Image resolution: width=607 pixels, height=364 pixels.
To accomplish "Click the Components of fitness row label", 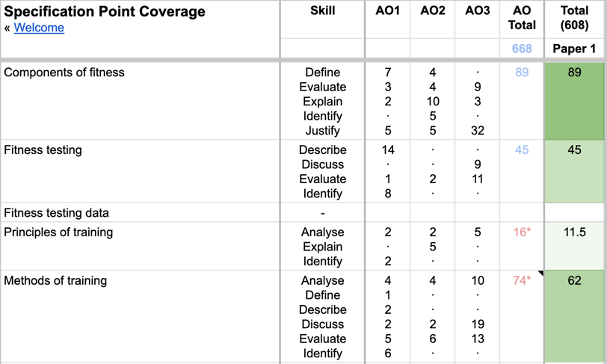I will click(64, 73).
